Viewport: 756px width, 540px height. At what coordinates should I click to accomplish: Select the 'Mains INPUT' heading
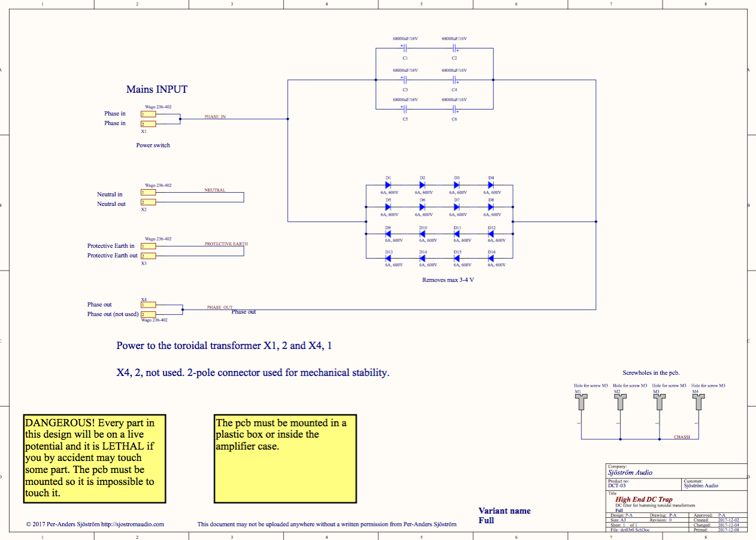157,89
